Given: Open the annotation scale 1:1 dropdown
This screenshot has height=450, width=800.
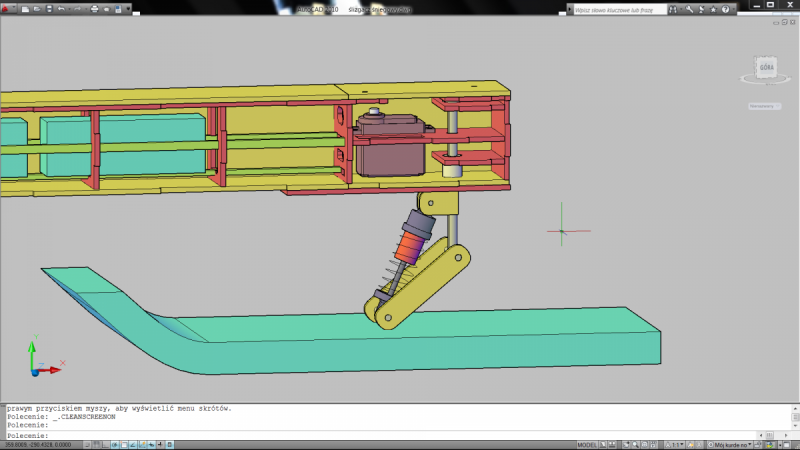Looking at the screenshot, I should click(x=678, y=444).
